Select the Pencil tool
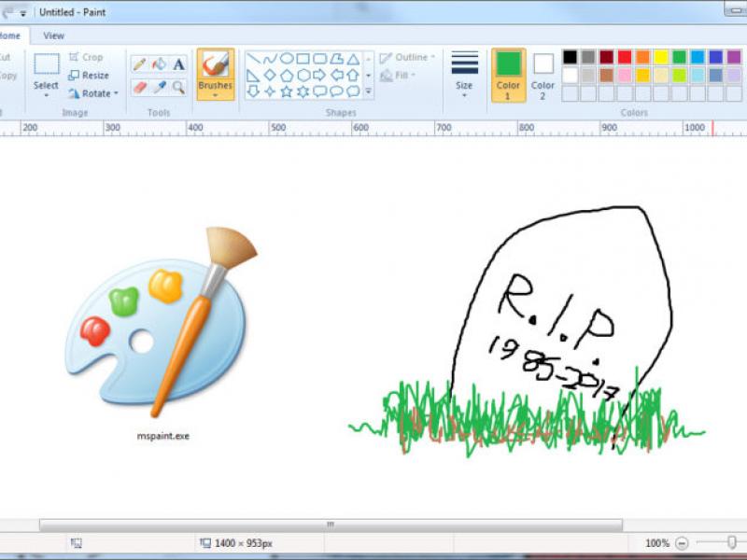The width and height of the screenshot is (747, 560). tap(138, 64)
